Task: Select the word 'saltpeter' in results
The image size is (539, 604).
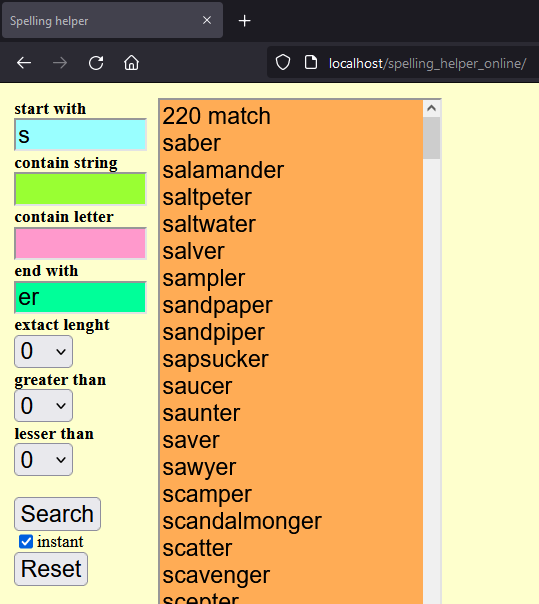Action: tap(207, 197)
